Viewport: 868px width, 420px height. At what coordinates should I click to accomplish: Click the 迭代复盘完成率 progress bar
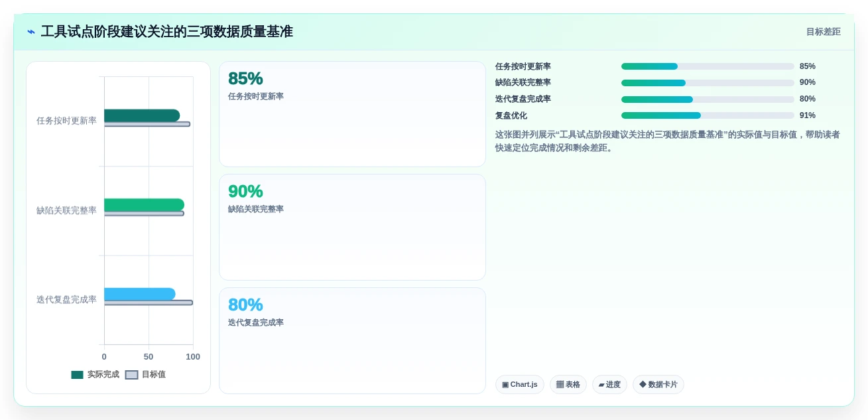click(708, 100)
